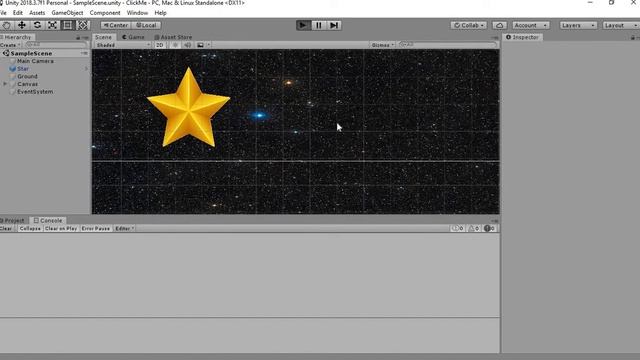
Task: Select the Scale tool
Action: tap(52, 25)
